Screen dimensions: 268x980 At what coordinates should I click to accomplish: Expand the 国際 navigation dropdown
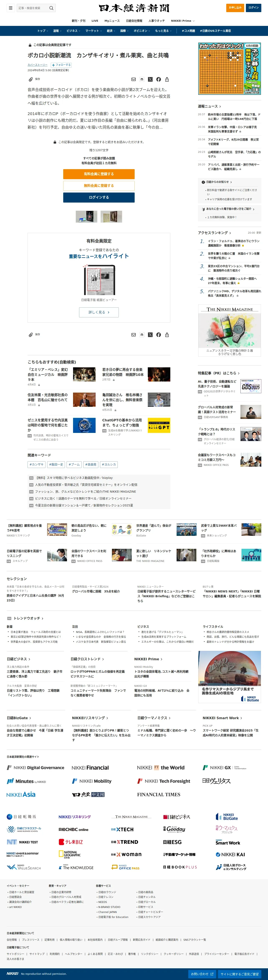[x=124, y=31]
